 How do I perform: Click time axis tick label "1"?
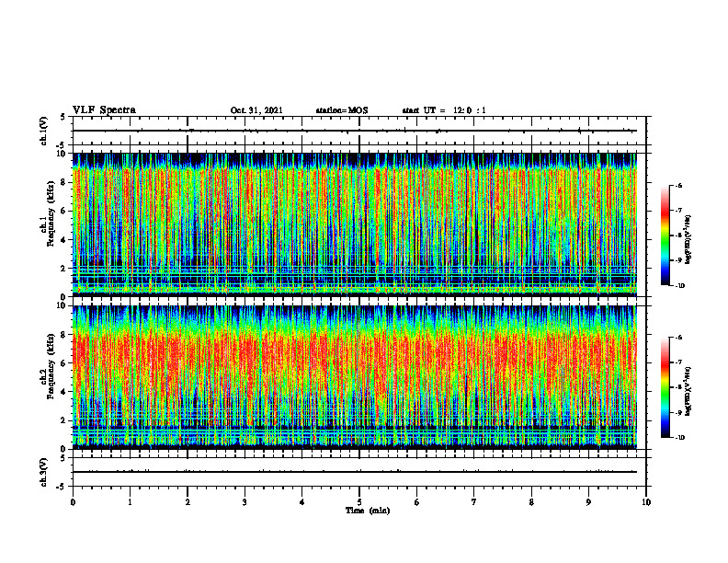pos(130,502)
